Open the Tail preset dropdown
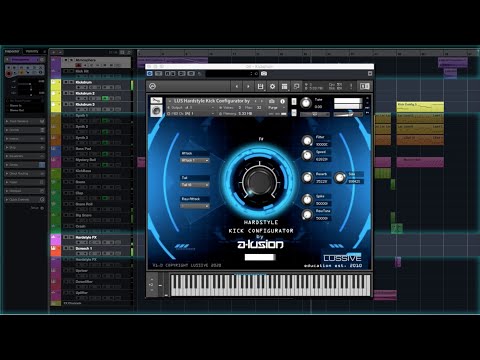This screenshot has height=360, width=480. point(195,185)
